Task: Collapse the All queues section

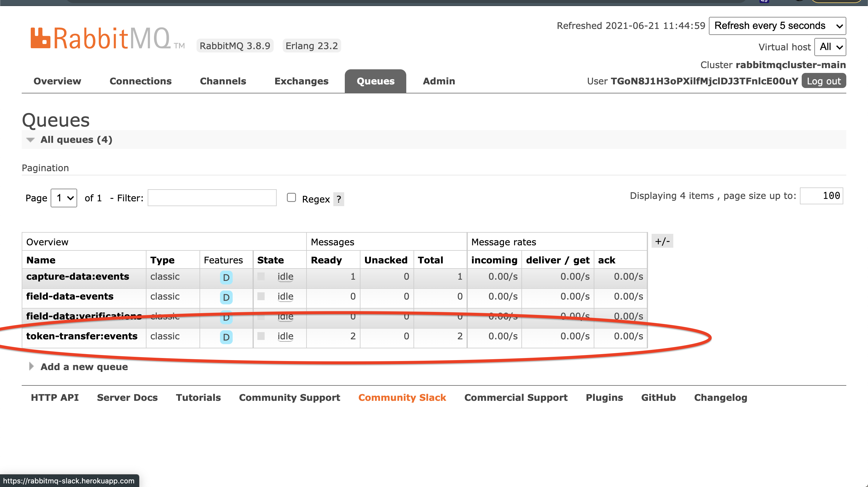Action: pyautogui.click(x=76, y=140)
